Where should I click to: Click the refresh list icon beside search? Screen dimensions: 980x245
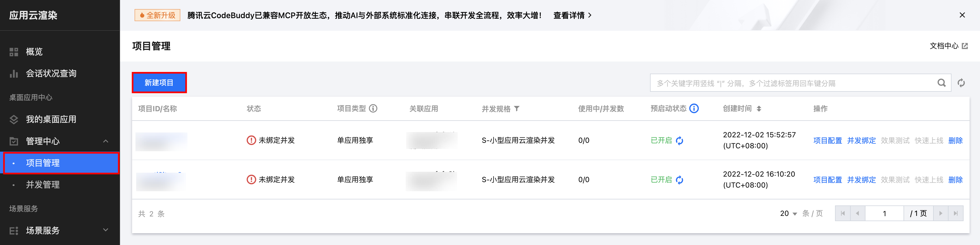pyautogui.click(x=961, y=83)
